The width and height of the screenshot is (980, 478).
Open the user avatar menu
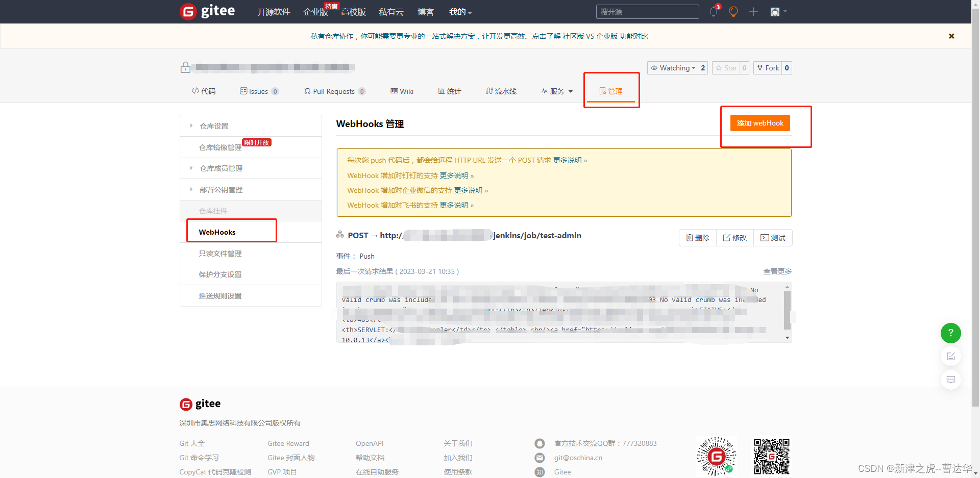pos(778,12)
